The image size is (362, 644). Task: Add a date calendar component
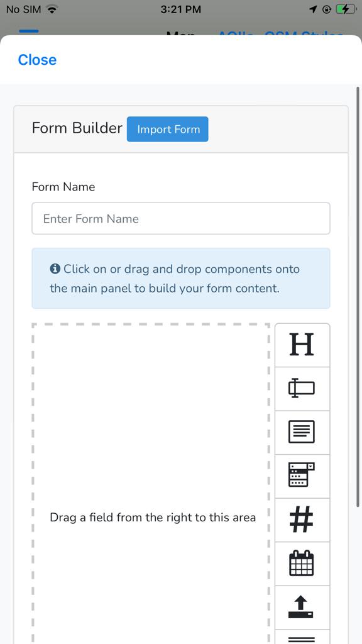pyautogui.click(x=302, y=563)
